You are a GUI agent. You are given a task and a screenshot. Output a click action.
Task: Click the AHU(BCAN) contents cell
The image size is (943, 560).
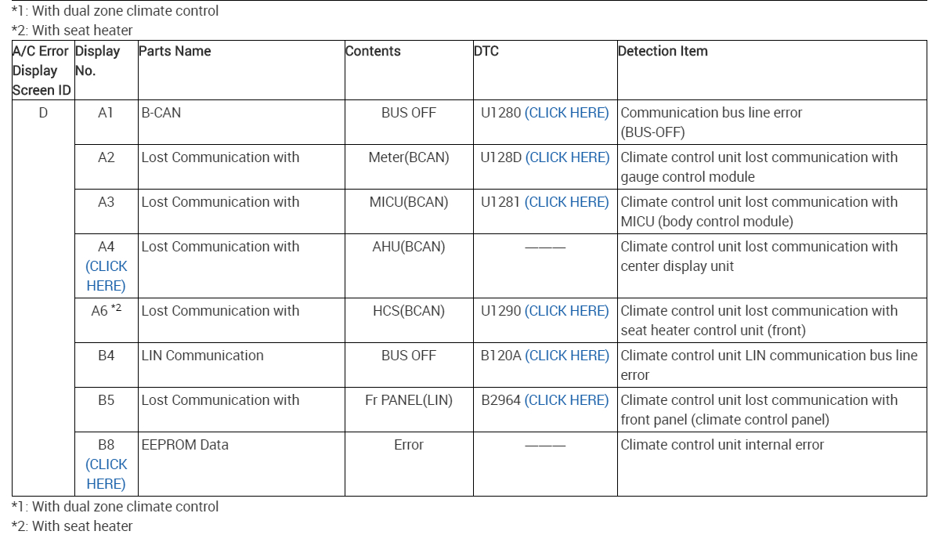pos(409,247)
